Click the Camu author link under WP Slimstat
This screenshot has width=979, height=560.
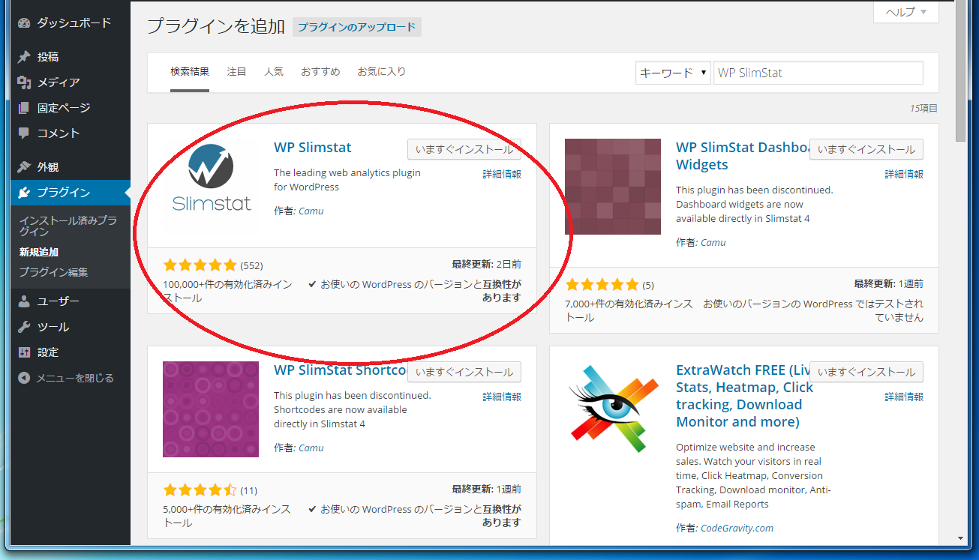pos(311,211)
